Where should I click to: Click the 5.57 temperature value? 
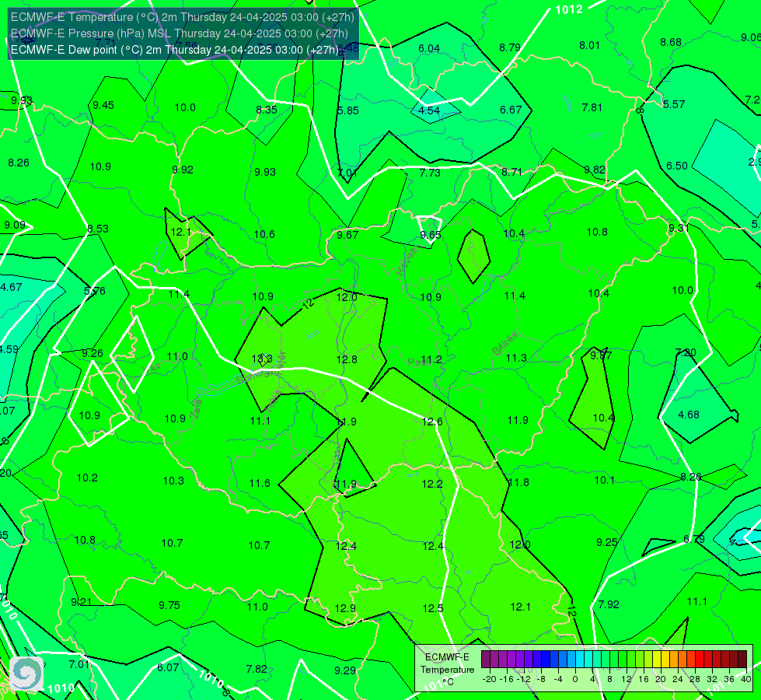coord(674,104)
